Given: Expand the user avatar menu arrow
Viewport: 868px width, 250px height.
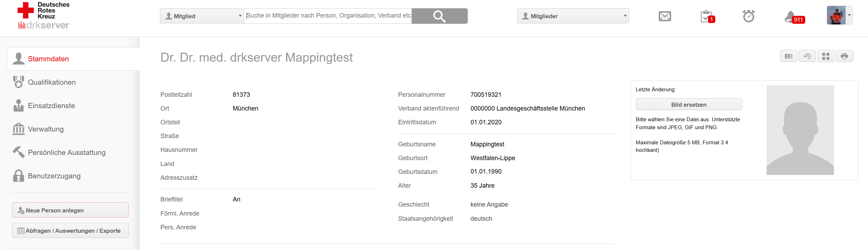Looking at the screenshot, I should tap(849, 15).
